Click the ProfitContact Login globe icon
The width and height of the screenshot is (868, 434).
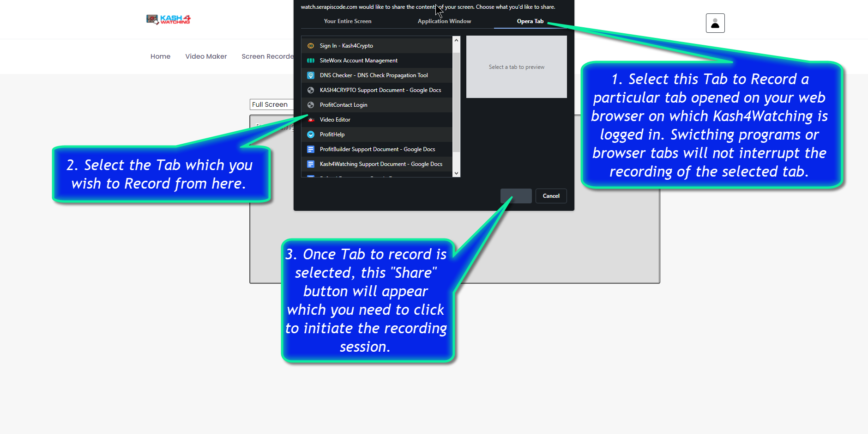click(x=311, y=105)
